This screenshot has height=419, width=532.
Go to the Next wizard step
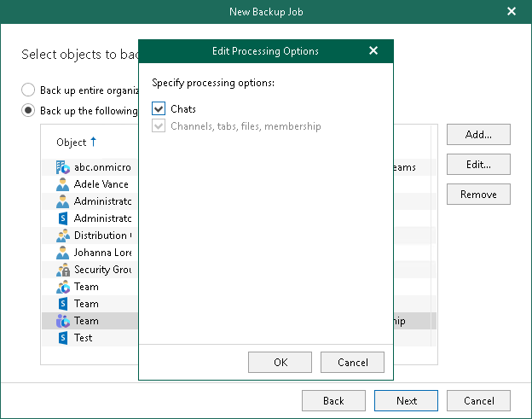pos(407,401)
